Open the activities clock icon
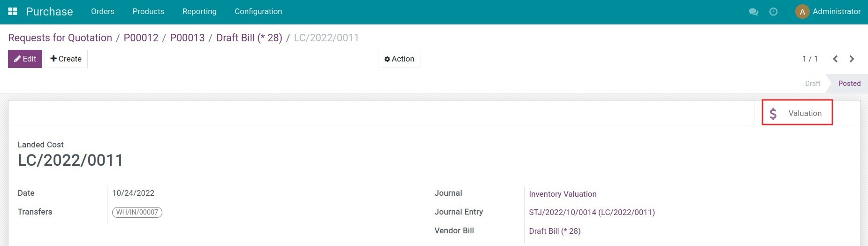Screen dimensions: 868x246 click(x=774, y=12)
